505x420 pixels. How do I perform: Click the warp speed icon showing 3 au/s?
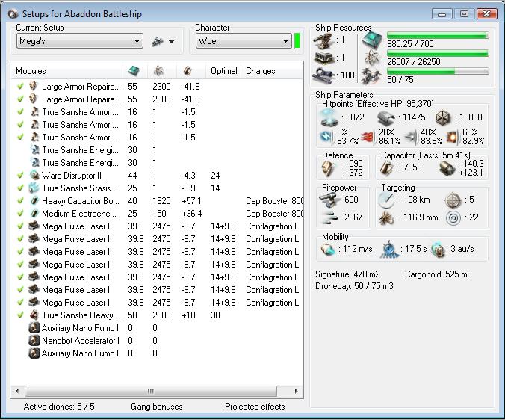click(439, 250)
